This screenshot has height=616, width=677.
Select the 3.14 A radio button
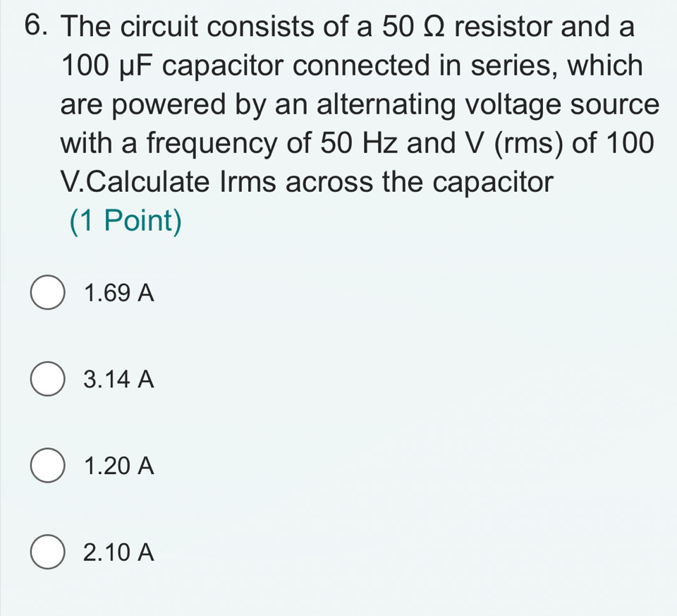[x=47, y=380]
